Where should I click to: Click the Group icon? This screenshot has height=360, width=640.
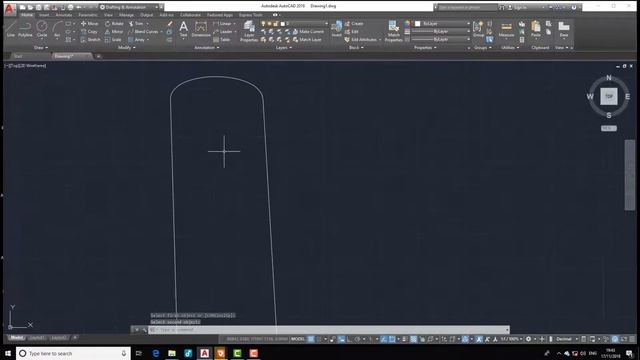pos(478,29)
